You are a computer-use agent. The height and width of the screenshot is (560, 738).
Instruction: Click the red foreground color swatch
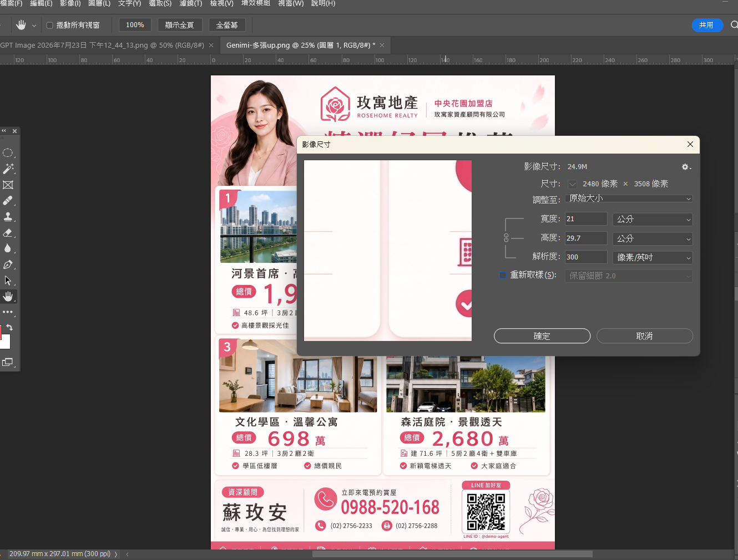point(1,332)
